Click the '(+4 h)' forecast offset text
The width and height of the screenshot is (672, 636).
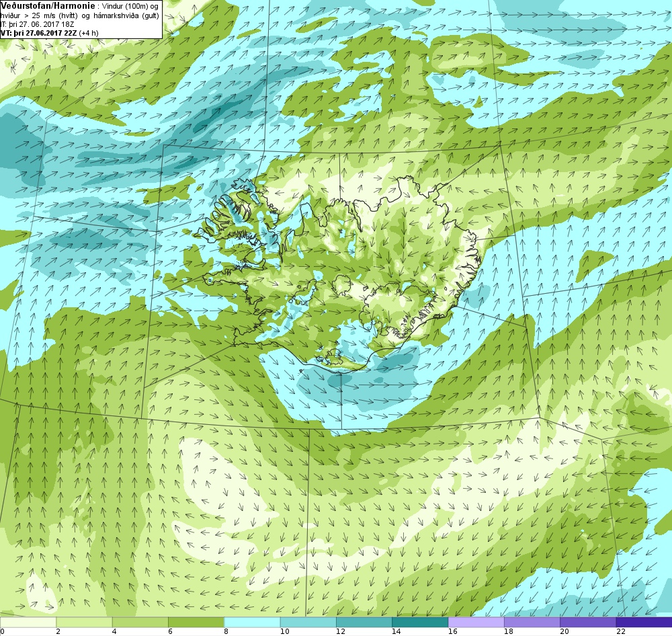89,33
